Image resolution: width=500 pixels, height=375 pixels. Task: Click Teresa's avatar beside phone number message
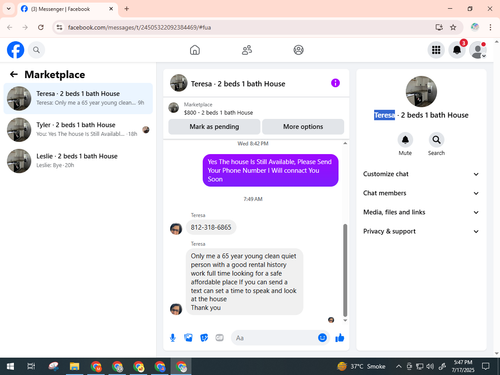pos(176,229)
